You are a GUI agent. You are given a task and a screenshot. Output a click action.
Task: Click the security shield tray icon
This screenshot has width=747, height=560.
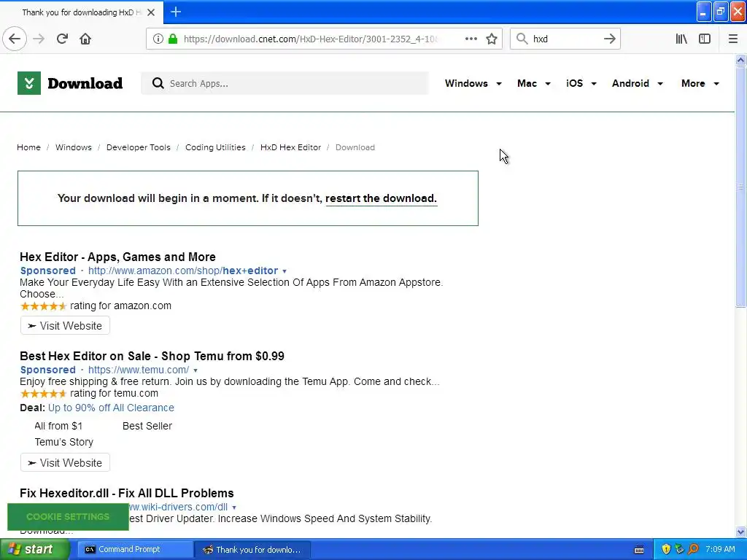[x=666, y=549]
